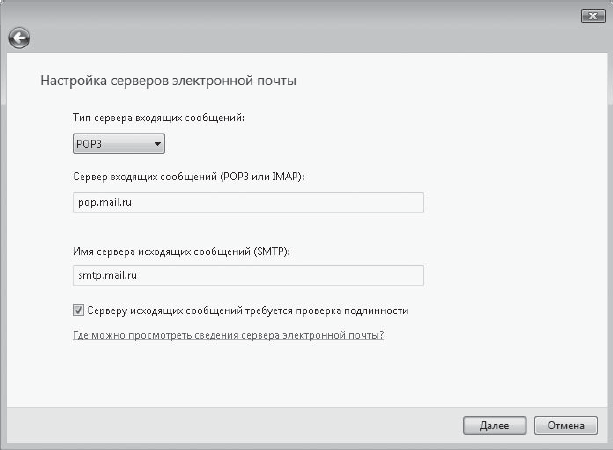Viewport: 613px width, 450px height.
Task: Place cursor after text smtp.mail.ru
Action: [139, 276]
